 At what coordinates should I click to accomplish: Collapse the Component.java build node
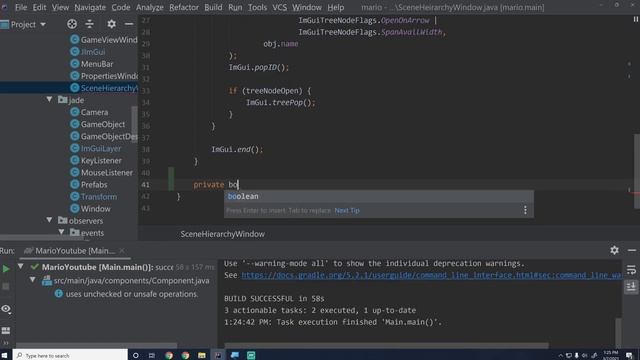33,280
